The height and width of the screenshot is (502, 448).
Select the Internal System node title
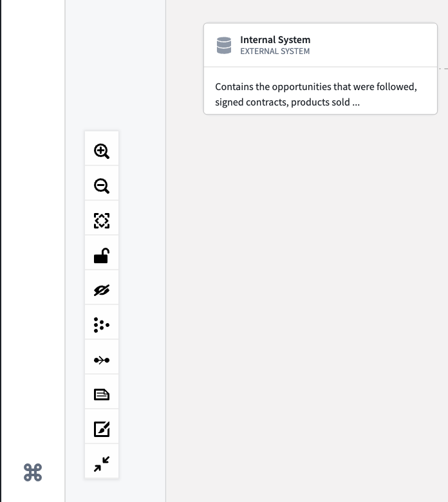275,40
